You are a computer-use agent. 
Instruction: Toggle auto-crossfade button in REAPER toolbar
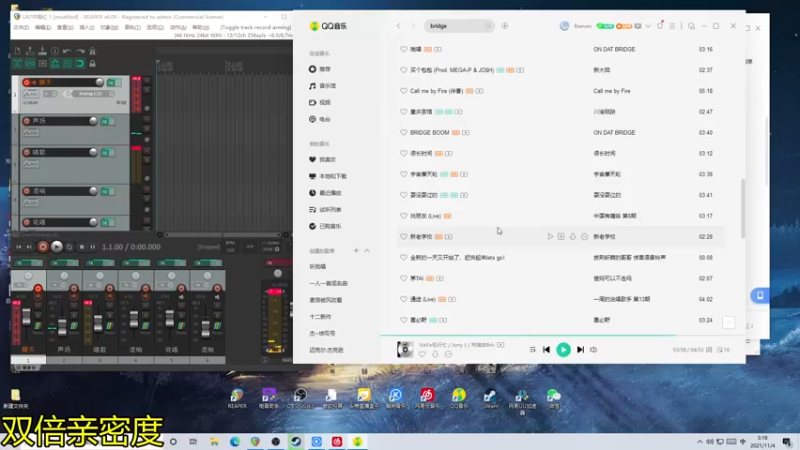17,64
